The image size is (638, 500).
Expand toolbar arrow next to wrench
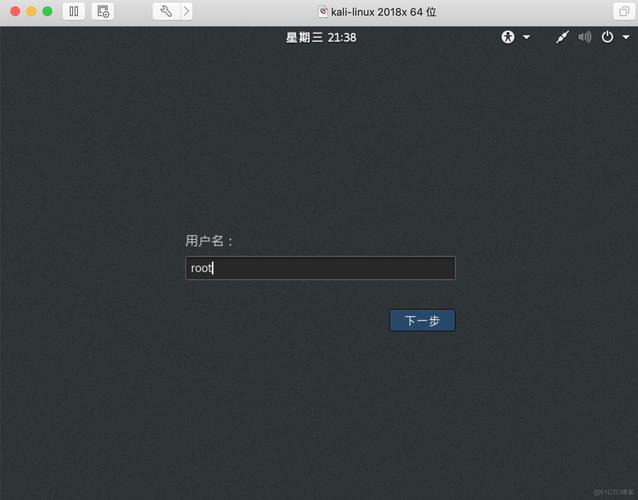coord(186,11)
